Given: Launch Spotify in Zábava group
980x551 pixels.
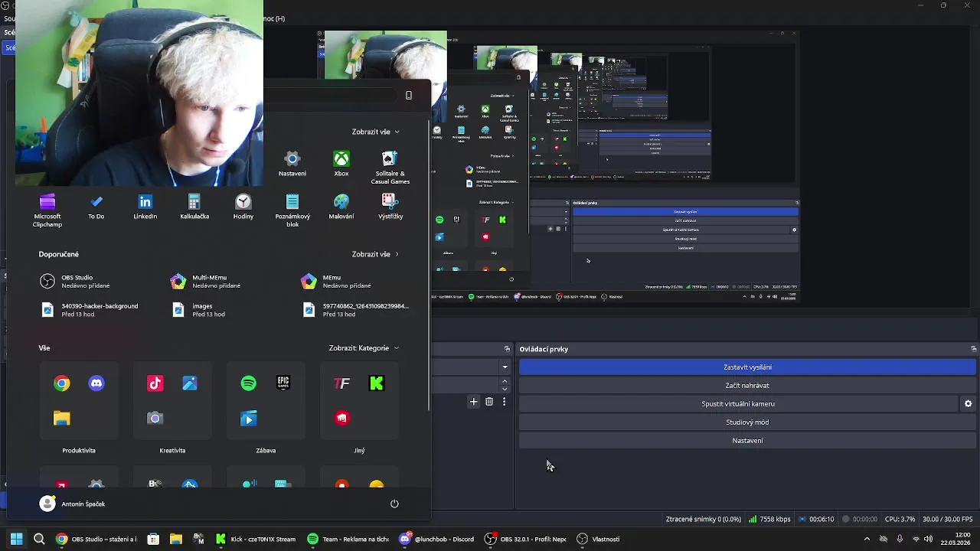Looking at the screenshot, I should click(x=249, y=383).
